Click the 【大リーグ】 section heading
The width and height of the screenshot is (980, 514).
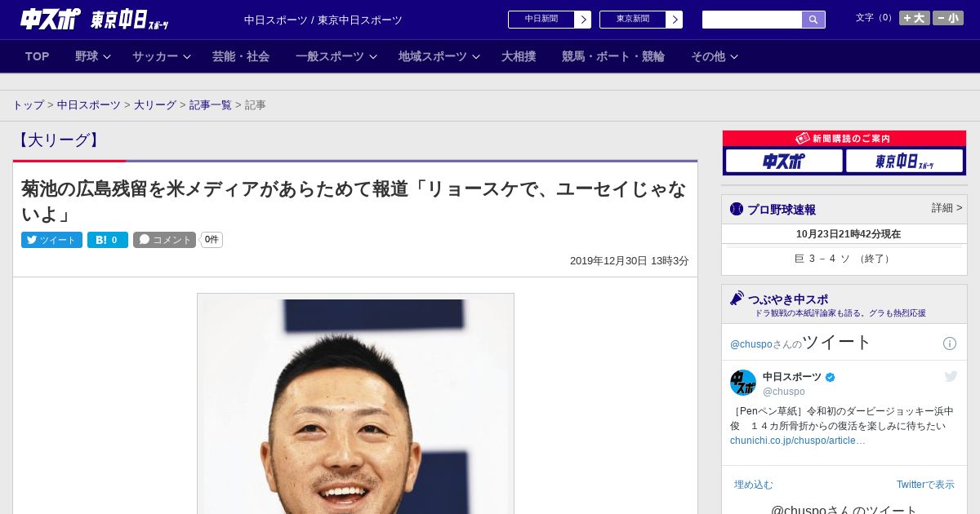(59, 140)
